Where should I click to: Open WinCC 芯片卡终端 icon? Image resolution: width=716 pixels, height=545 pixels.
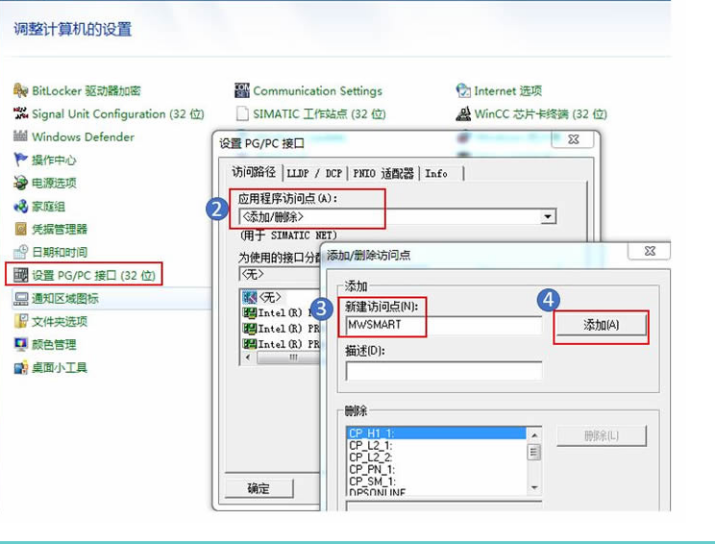coord(463,113)
